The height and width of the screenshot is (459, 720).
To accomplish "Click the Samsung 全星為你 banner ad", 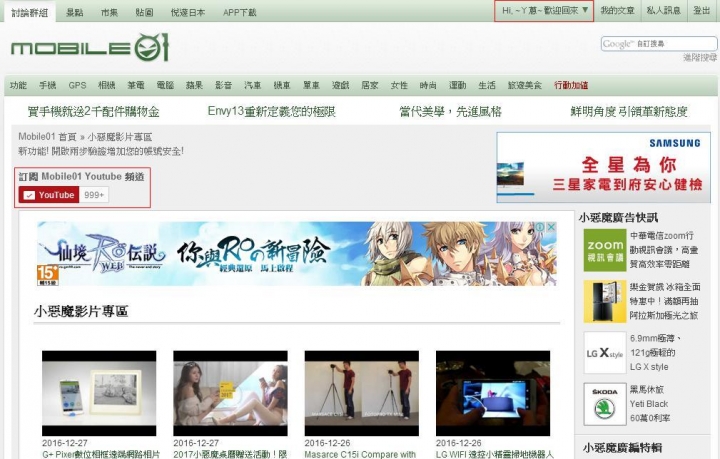I will coord(603,168).
